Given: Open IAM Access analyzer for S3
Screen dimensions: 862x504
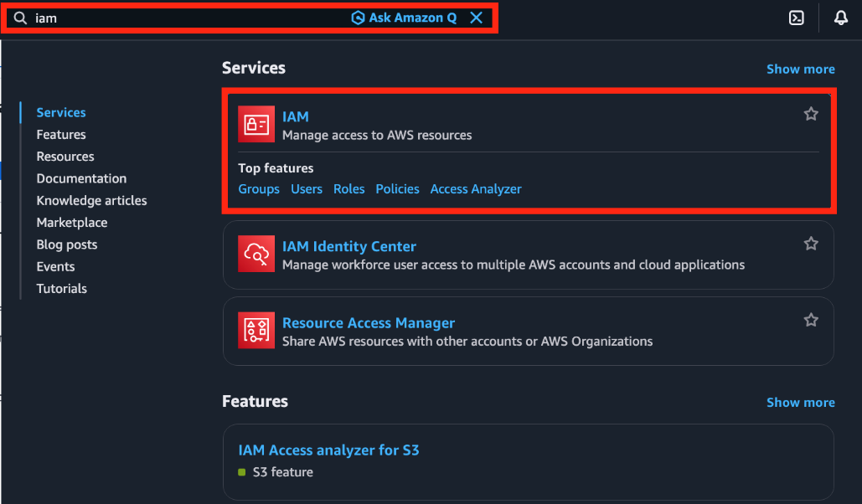Looking at the screenshot, I should (x=328, y=450).
